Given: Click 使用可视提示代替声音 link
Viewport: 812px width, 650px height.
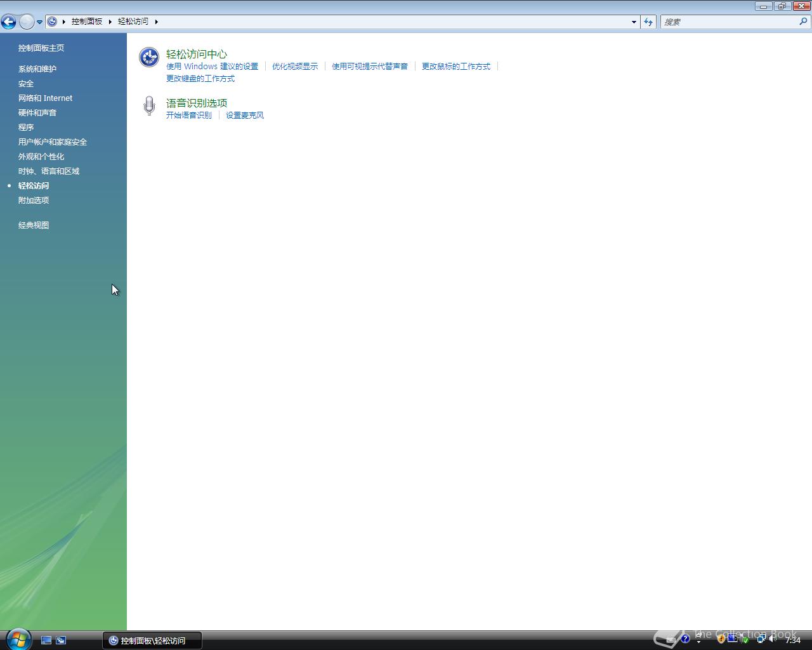Looking at the screenshot, I should [370, 67].
